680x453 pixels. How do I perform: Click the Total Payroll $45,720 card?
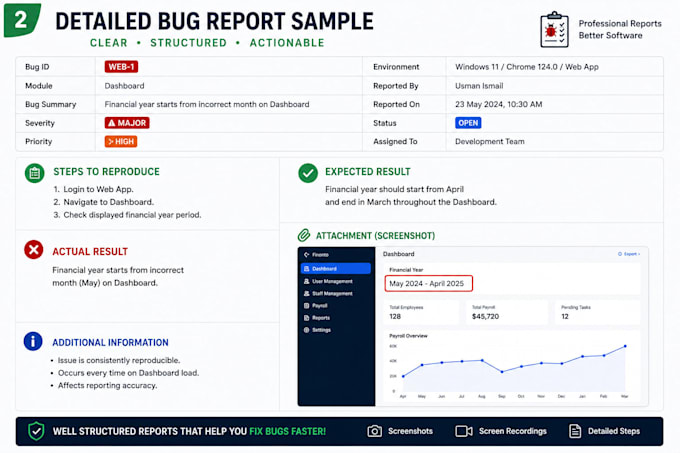[507, 312]
